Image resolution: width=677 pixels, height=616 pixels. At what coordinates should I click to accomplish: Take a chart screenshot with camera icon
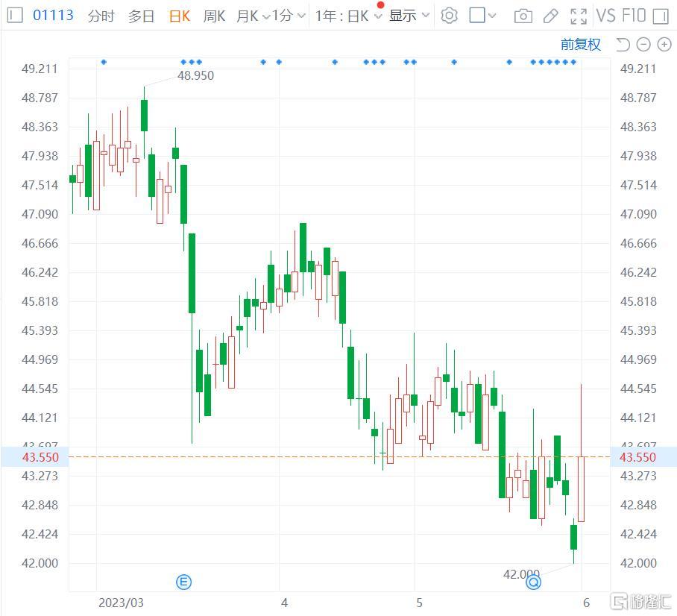(x=523, y=16)
